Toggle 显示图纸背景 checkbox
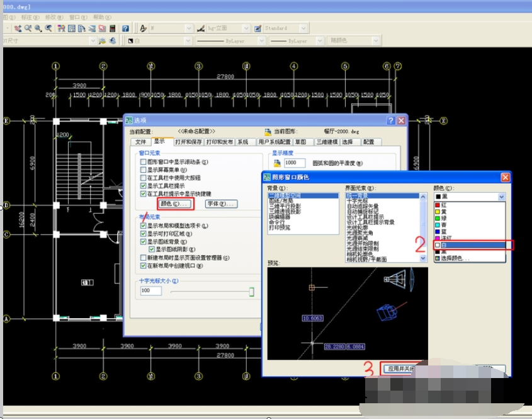532x419 pixels. pyautogui.click(x=143, y=242)
